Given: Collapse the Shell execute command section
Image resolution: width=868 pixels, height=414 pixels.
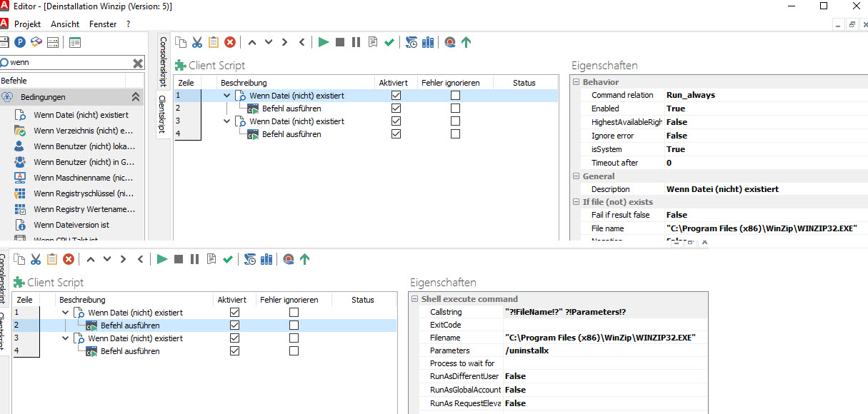Looking at the screenshot, I should click(415, 299).
